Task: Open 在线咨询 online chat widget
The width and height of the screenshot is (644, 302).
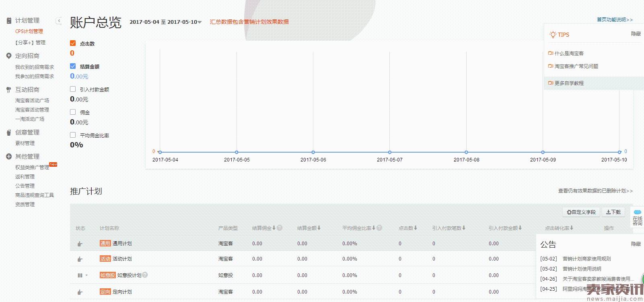Action: [x=638, y=217]
